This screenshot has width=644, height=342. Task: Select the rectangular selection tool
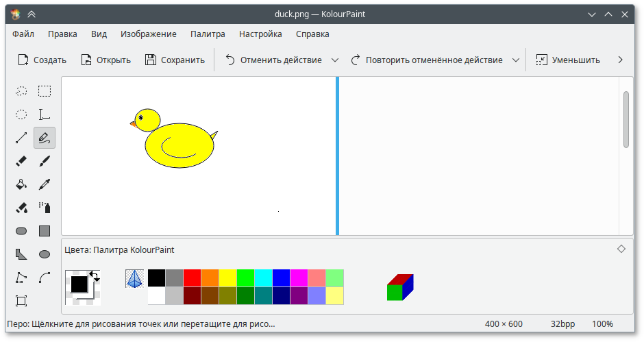point(45,91)
